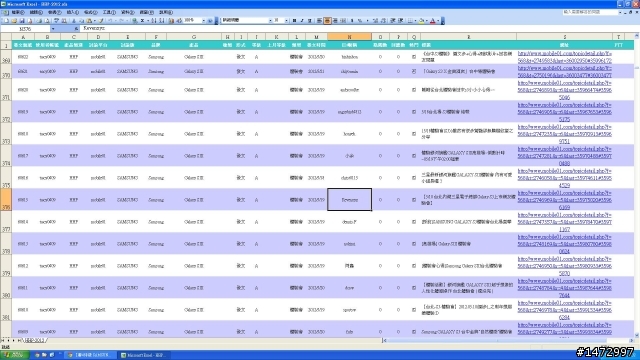Click Decrease Decimal icon
The image size is (640, 360).
click(x=383, y=20)
